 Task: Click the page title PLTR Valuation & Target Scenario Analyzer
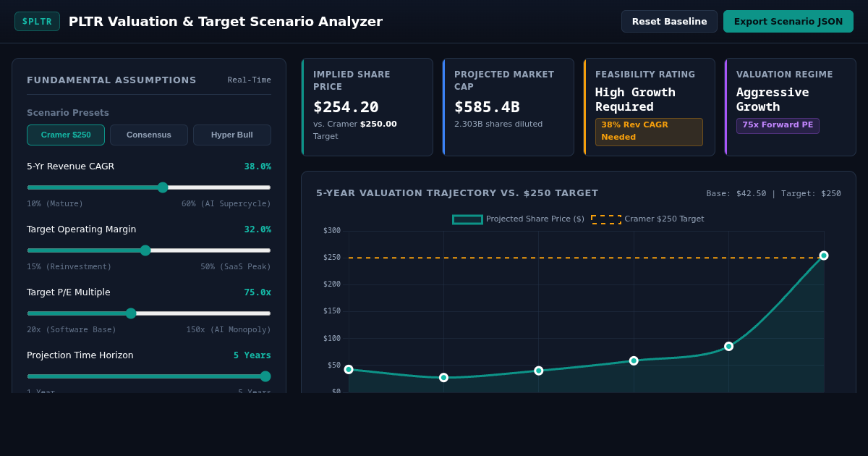click(x=226, y=22)
